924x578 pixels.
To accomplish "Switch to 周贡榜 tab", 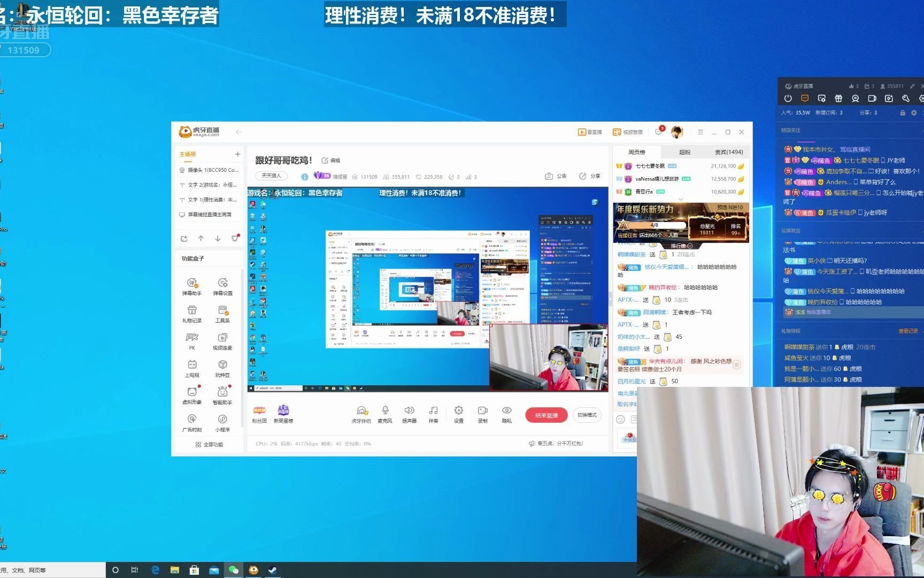I will pyautogui.click(x=636, y=152).
